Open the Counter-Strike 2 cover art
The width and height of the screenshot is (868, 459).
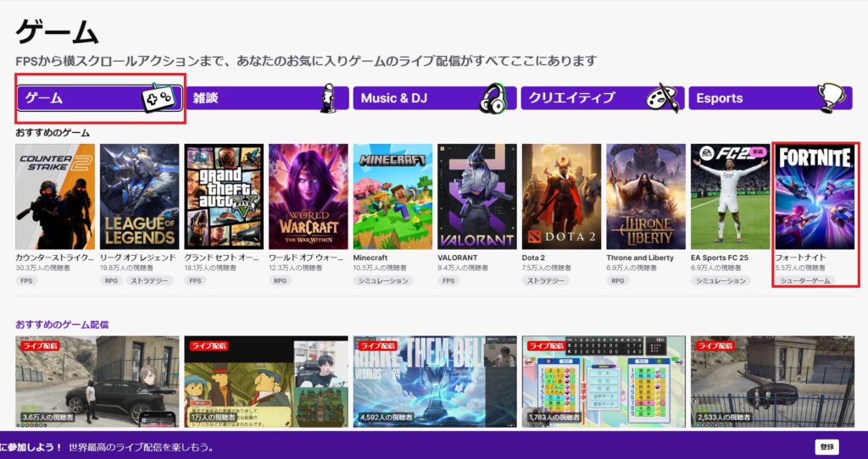point(55,196)
